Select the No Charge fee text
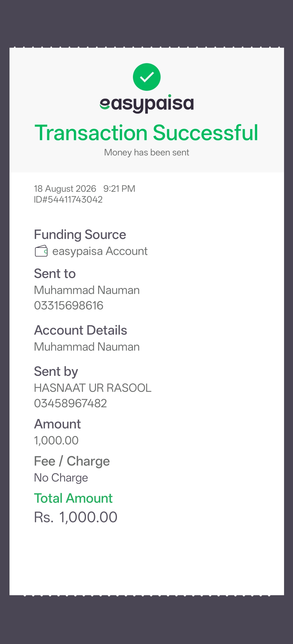293x644 pixels. point(61,478)
